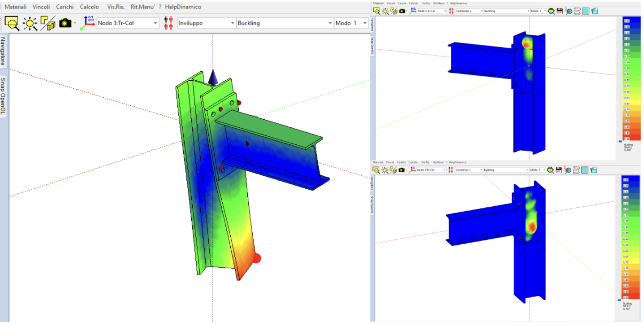Screen dimensions: 644x324
Task: Click the save floppy disk icon in top-right panel
Action: [x=560, y=11]
